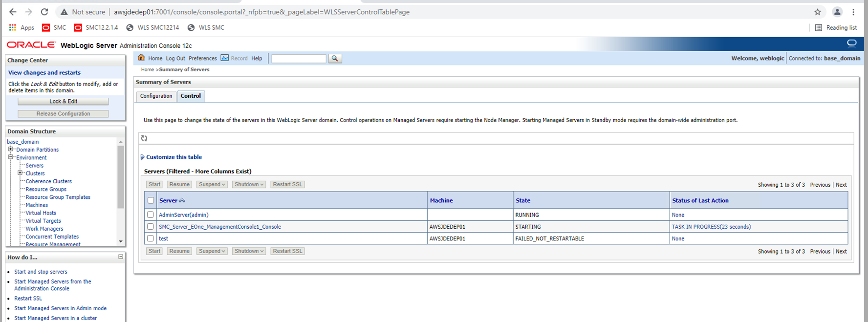868x322 pixels.
Task: Select the Control tab
Action: coord(191,96)
